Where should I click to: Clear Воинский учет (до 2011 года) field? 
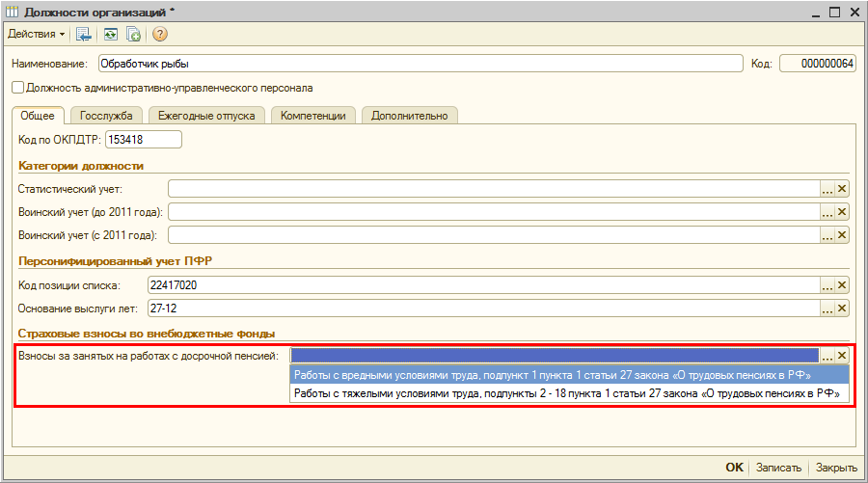[x=841, y=212]
